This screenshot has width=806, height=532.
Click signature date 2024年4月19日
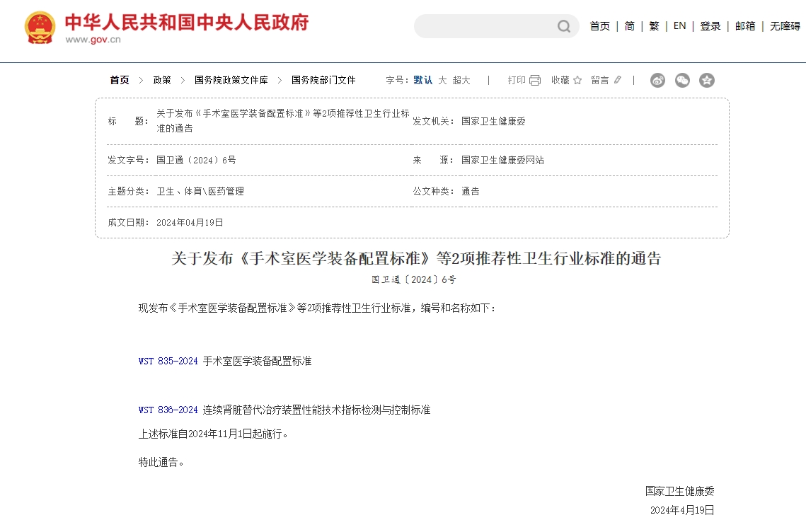tap(682, 510)
